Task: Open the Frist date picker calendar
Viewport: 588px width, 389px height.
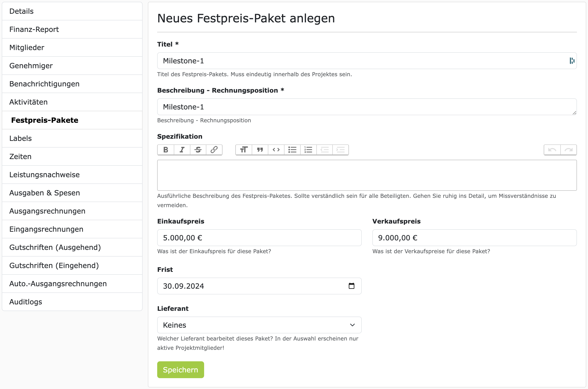Action: pos(351,286)
